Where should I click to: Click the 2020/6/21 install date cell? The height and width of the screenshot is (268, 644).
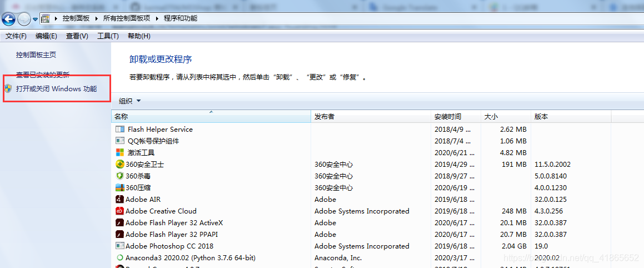click(x=455, y=152)
